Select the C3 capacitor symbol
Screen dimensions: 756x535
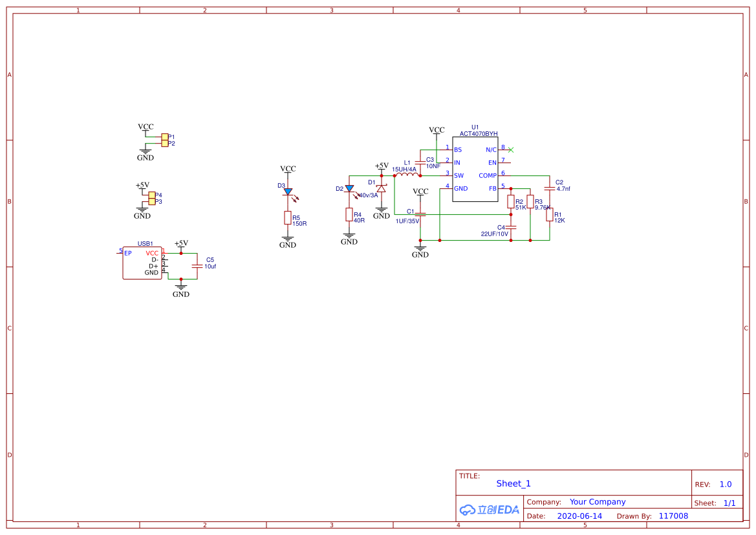(420, 162)
